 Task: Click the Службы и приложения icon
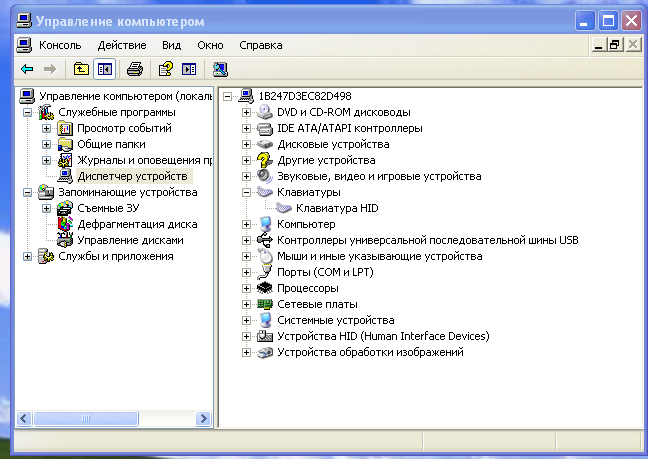(x=46, y=256)
